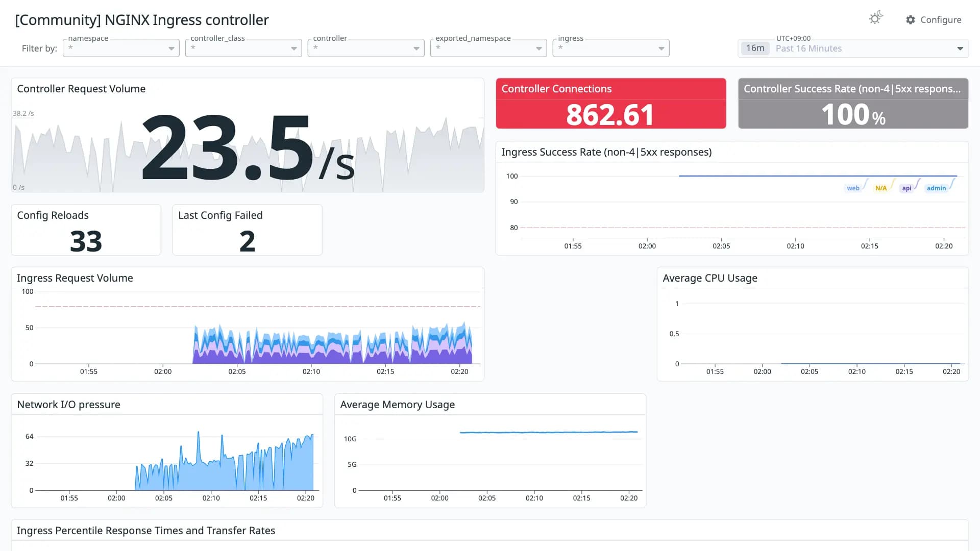Select the web legend tag
The height and width of the screenshot is (551, 980).
click(x=853, y=188)
